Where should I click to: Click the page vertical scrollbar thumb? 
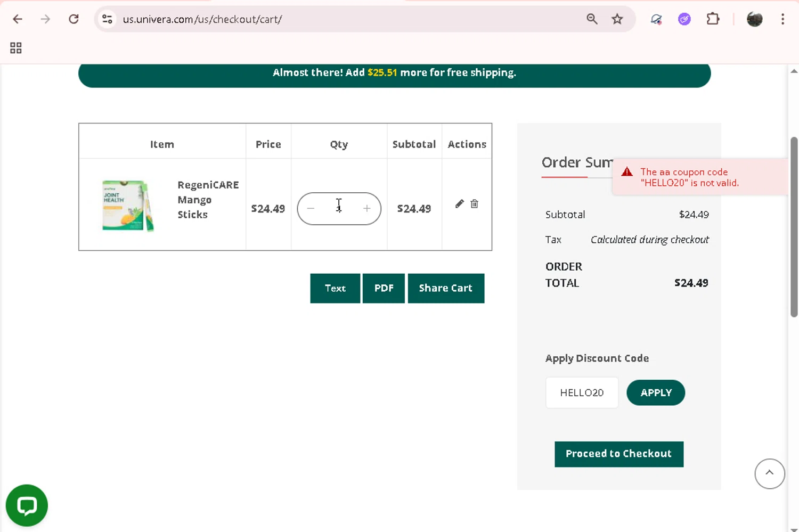(794, 227)
